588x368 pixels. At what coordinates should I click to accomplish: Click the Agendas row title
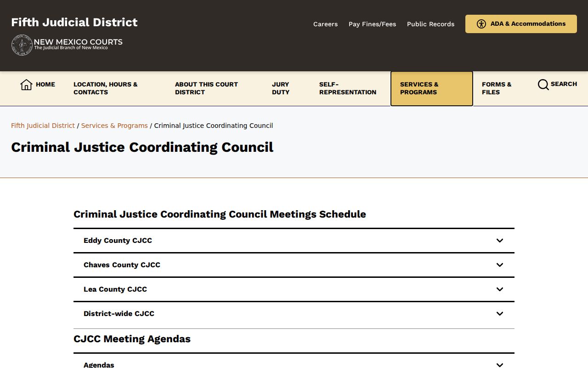coord(99,365)
